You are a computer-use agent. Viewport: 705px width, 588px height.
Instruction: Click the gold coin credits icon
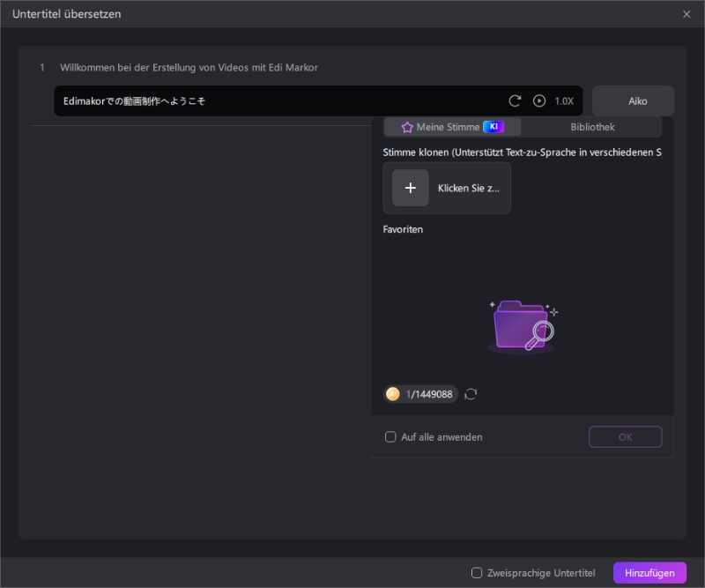point(394,394)
